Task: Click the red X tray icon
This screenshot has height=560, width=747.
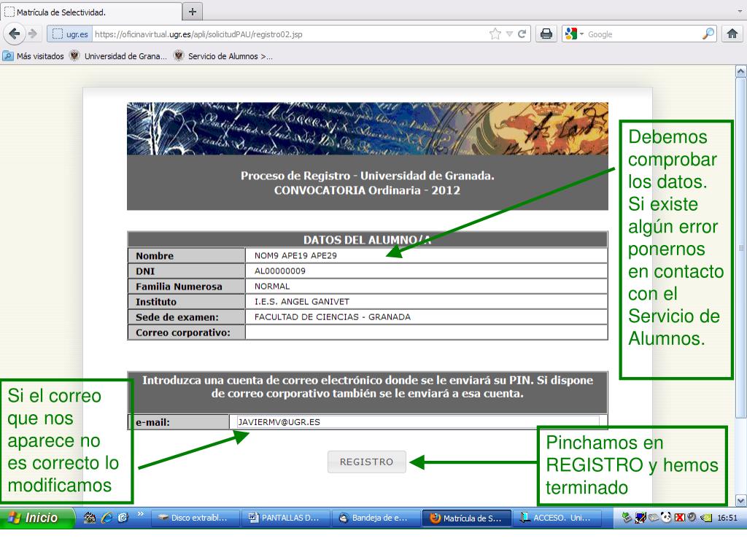Action: [x=679, y=518]
